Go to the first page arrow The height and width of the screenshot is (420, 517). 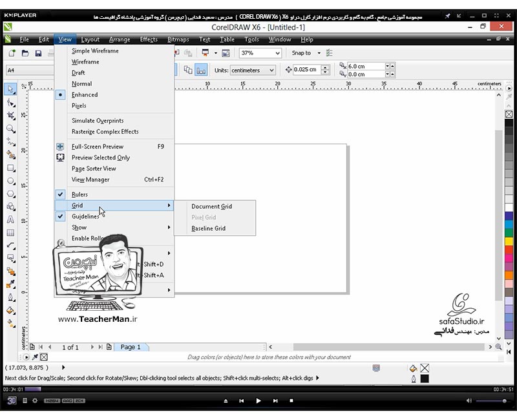pos(41,347)
